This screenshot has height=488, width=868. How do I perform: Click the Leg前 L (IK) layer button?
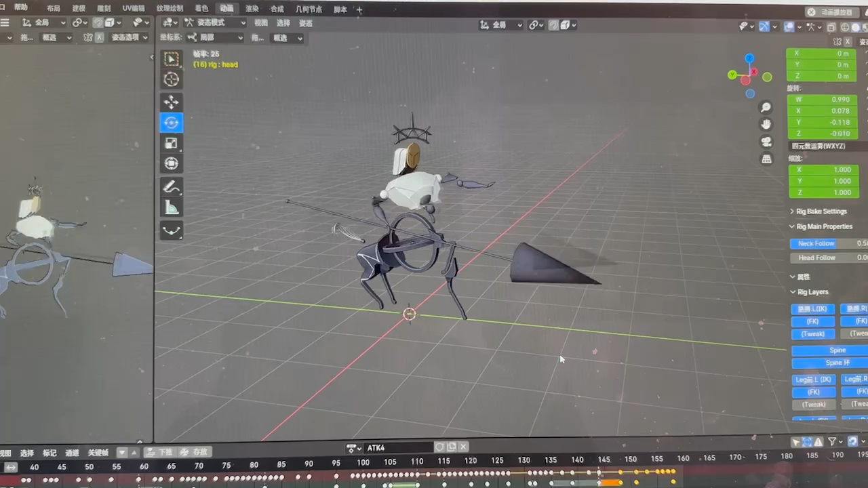pos(813,380)
